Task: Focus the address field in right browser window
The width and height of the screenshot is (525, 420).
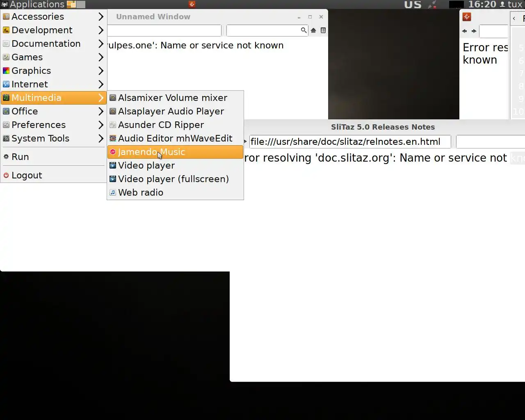Action: coord(494,31)
